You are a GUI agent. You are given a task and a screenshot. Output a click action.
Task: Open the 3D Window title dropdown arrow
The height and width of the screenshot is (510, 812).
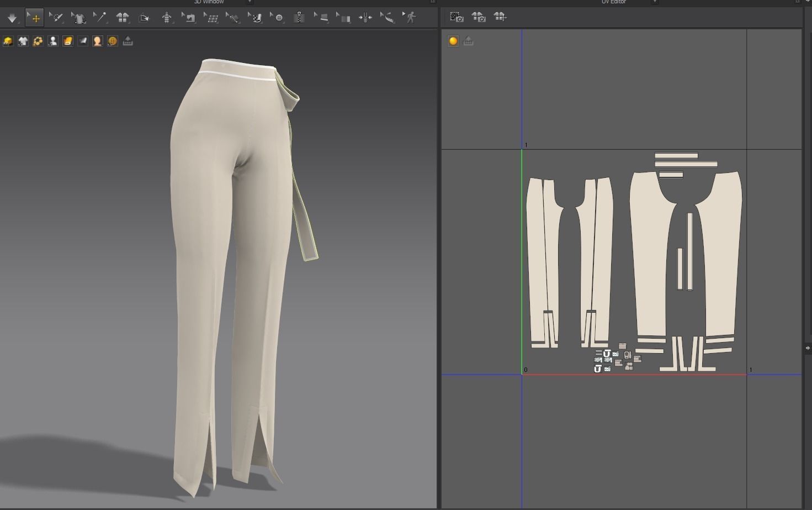coord(250,2)
